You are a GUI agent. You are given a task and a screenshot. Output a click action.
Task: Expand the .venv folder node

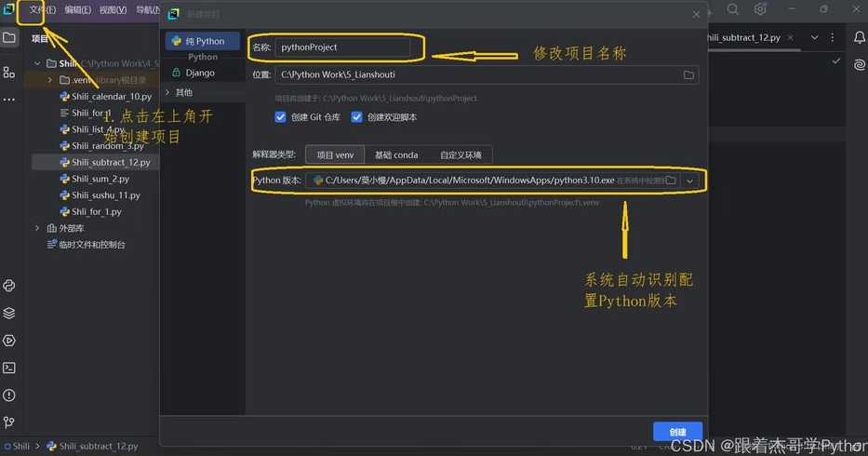coord(50,80)
